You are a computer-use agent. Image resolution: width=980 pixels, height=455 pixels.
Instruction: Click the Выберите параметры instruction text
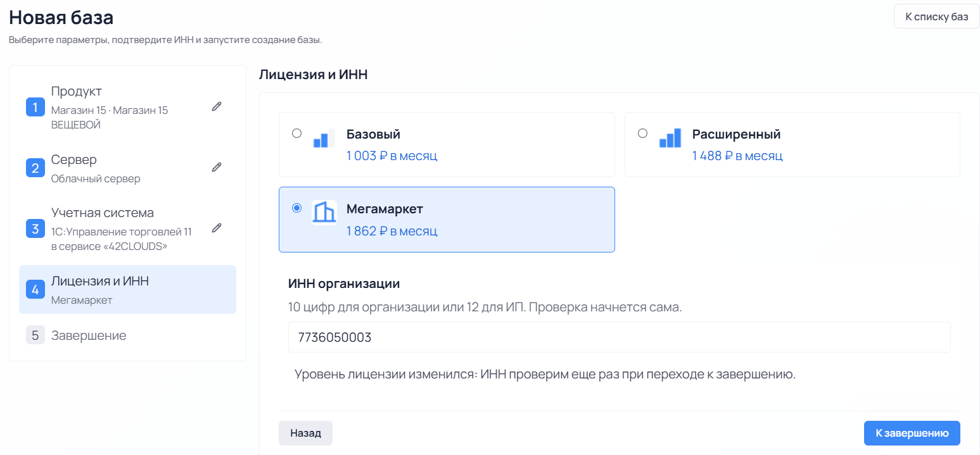point(165,40)
